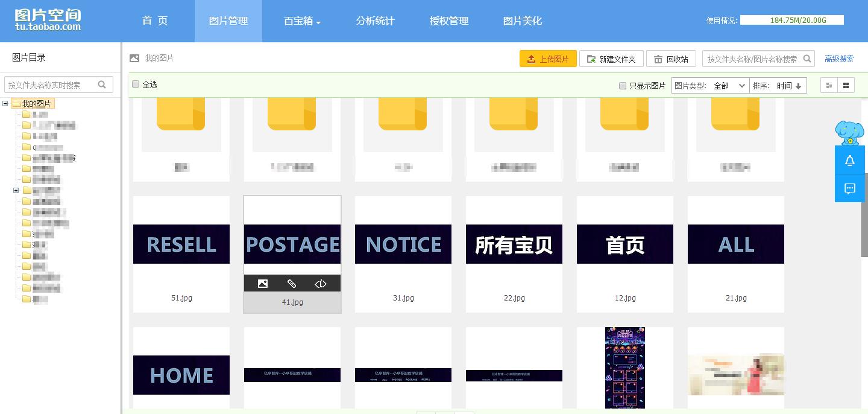Click the folder search magnifier in the sidebar
Viewport: 868px width, 414px height.
pyautogui.click(x=103, y=84)
